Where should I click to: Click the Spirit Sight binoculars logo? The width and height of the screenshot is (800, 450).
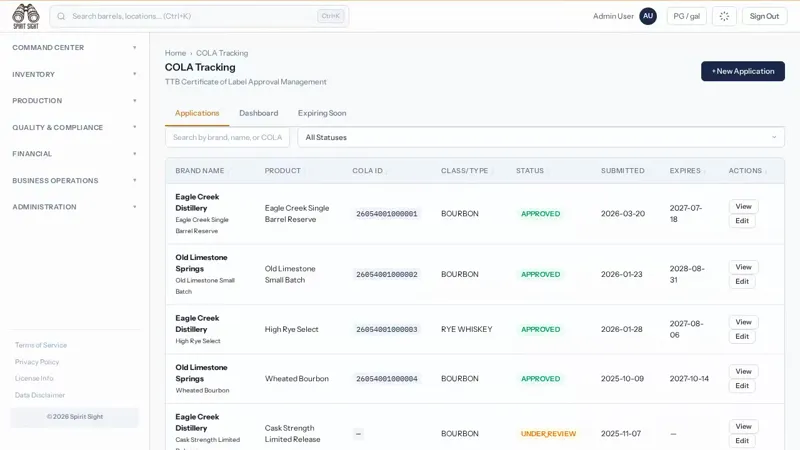tap(26, 16)
